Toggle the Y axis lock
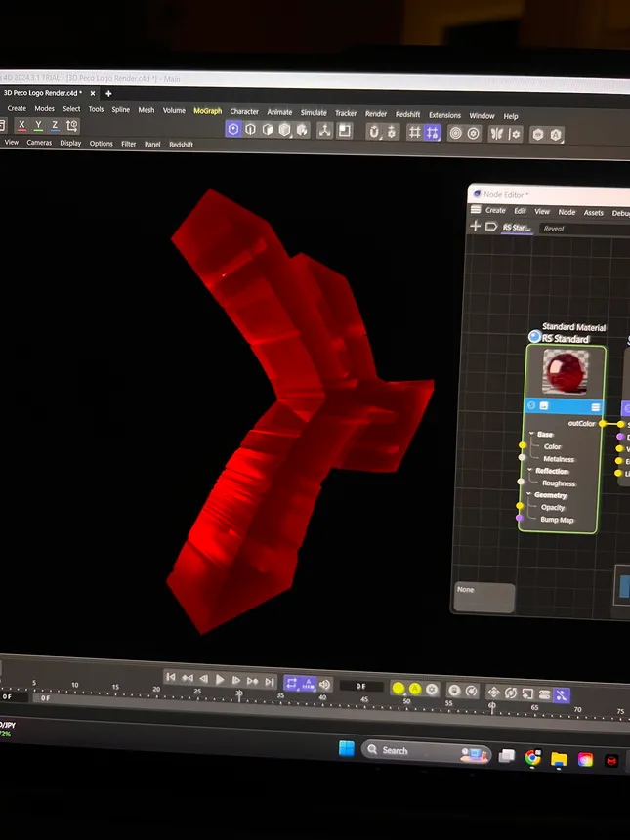 (38, 126)
